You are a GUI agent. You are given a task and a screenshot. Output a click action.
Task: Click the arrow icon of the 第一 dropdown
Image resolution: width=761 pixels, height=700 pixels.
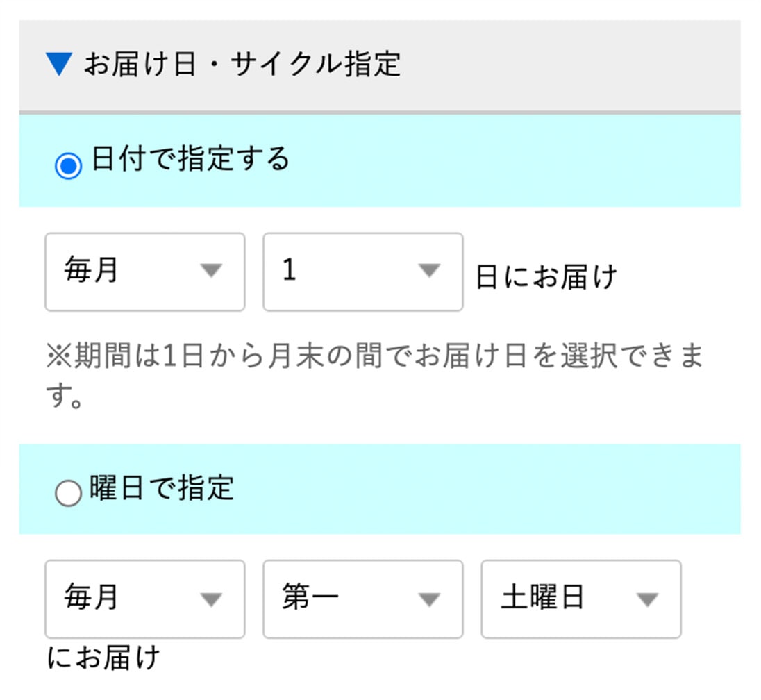(430, 599)
